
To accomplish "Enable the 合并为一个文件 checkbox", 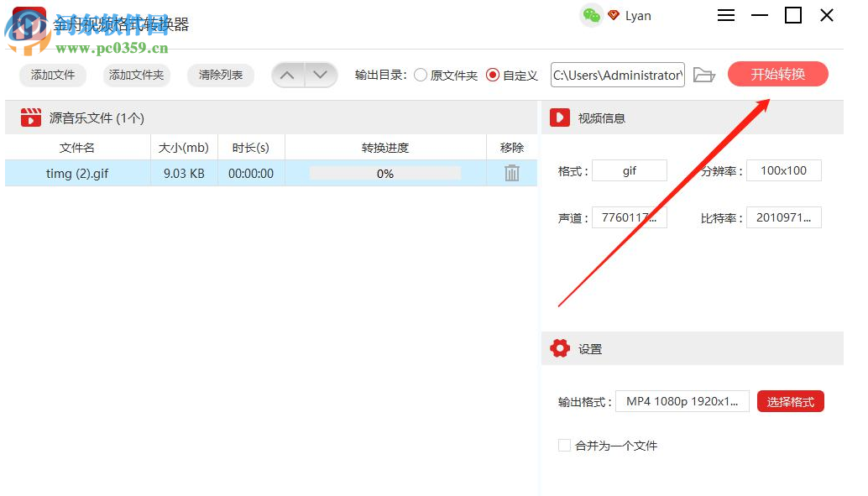I will [564, 446].
